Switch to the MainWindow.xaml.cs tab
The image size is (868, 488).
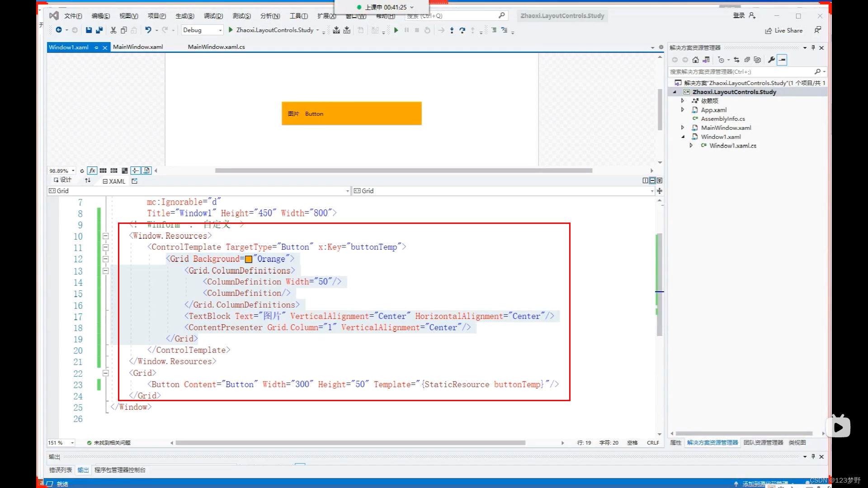click(x=216, y=47)
